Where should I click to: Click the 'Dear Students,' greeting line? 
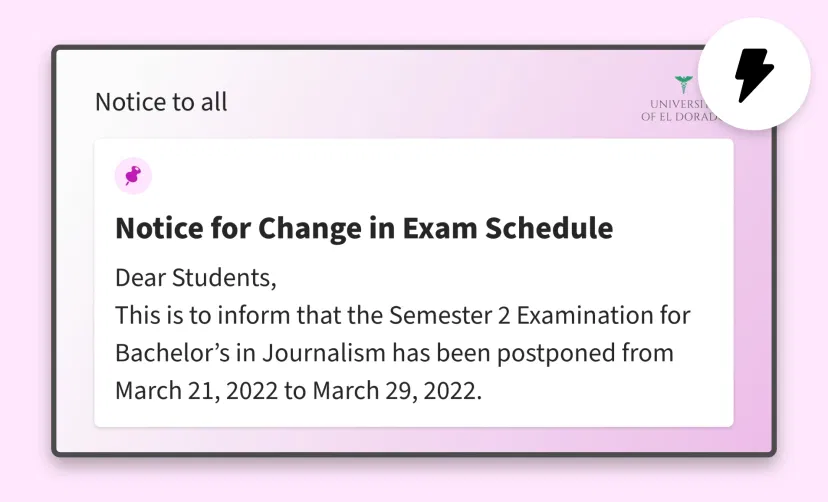pos(195,278)
